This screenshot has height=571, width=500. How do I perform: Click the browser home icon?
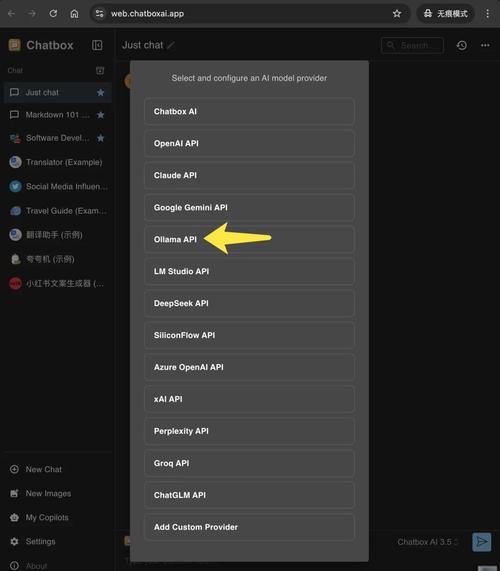[x=74, y=14]
